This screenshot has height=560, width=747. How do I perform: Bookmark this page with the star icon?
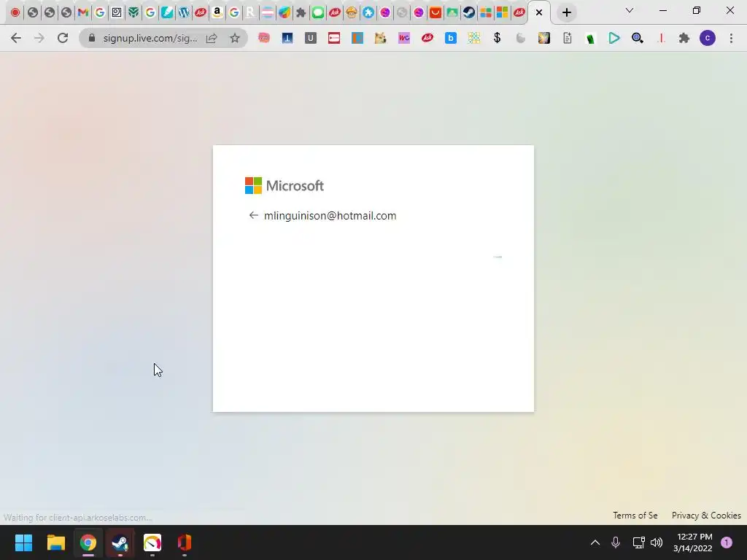[x=234, y=38]
